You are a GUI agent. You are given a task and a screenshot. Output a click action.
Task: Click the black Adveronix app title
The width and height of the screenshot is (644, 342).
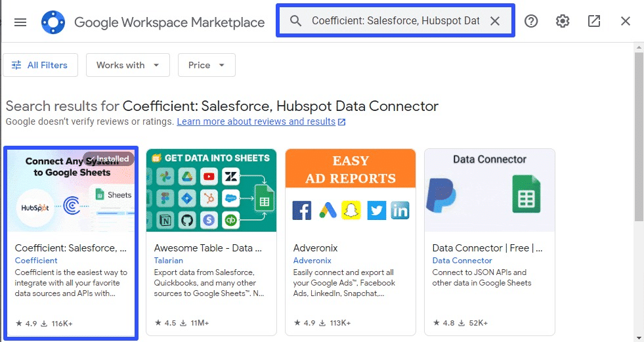click(x=315, y=248)
